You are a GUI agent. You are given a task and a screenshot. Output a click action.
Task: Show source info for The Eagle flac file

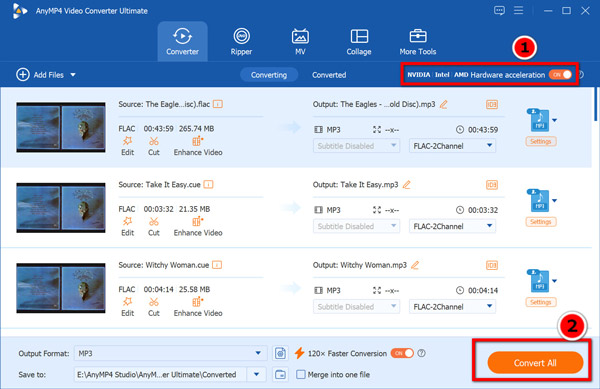218,104
